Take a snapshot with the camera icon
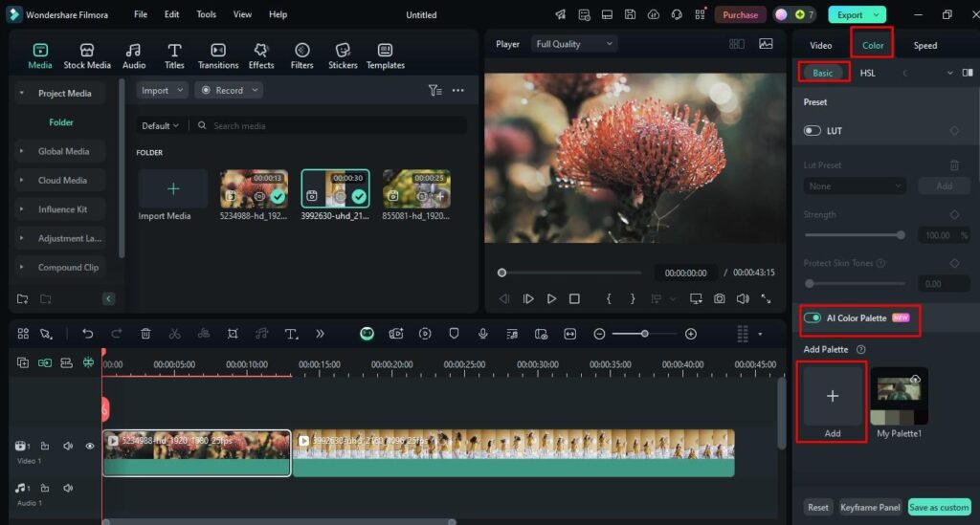Screen dimensions: 980x525 (x=719, y=298)
